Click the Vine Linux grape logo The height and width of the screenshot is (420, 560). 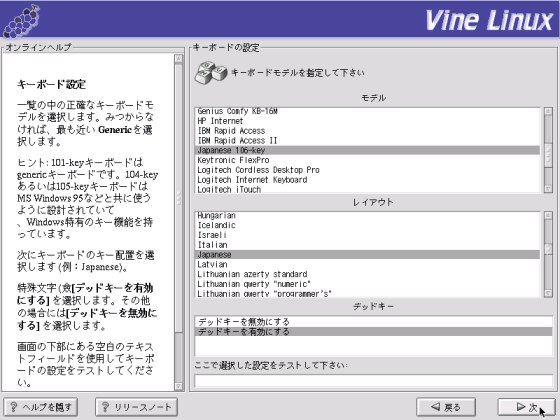(x=21, y=21)
